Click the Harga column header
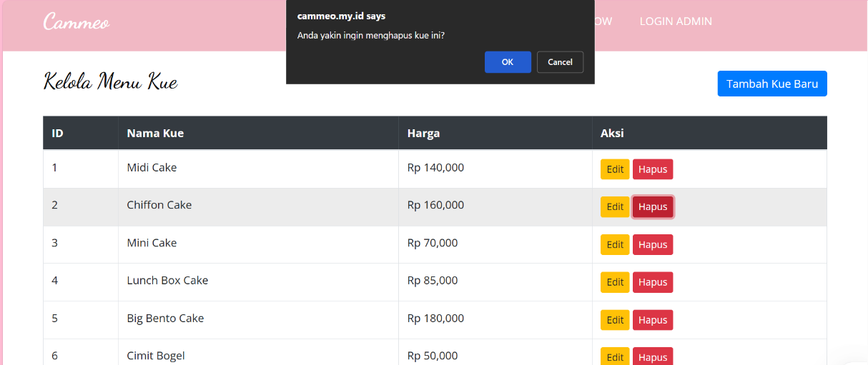Screen dimensions: 868x365 coord(423,133)
